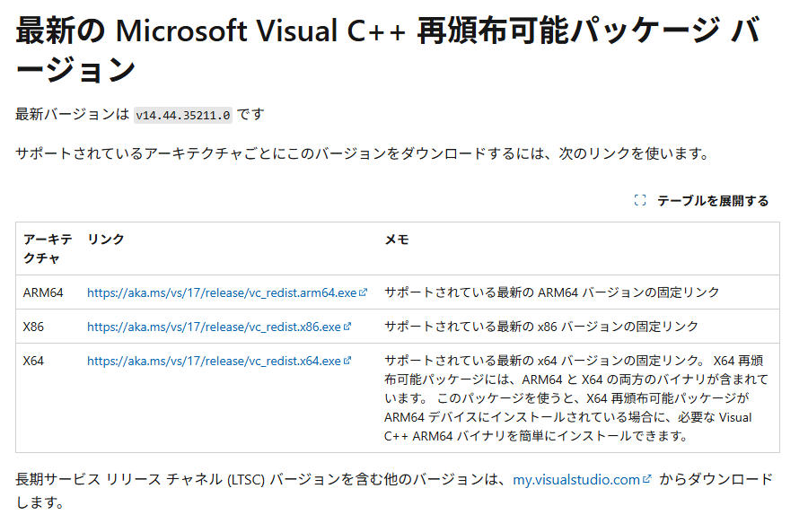This screenshot has height=532, width=808.
Task: Click external-link icon next to my.visualstudio.com
Action: [646, 480]
